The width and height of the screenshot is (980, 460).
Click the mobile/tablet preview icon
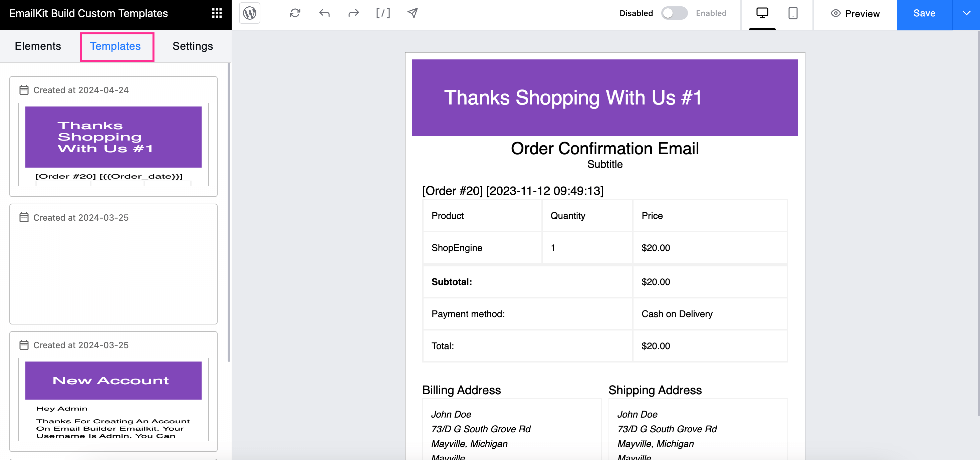click(x=793, y=12)
